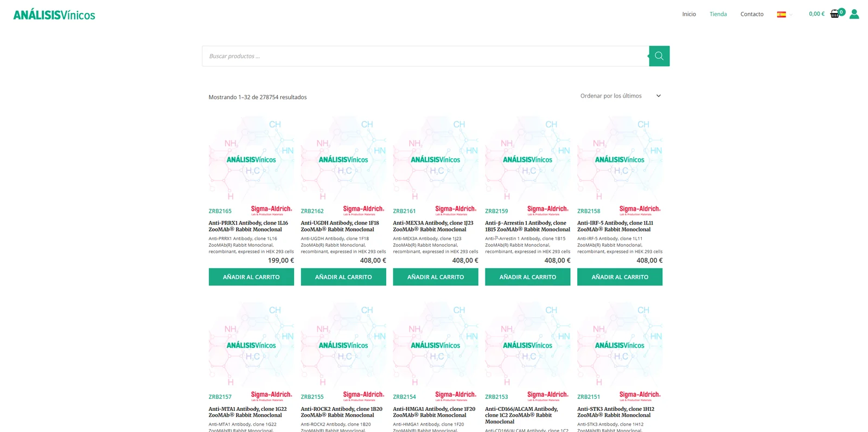This screenshot has width=868, height=432.
Task: Add Anti-MEX3A Antibody to cart
Action: point(436,277)
